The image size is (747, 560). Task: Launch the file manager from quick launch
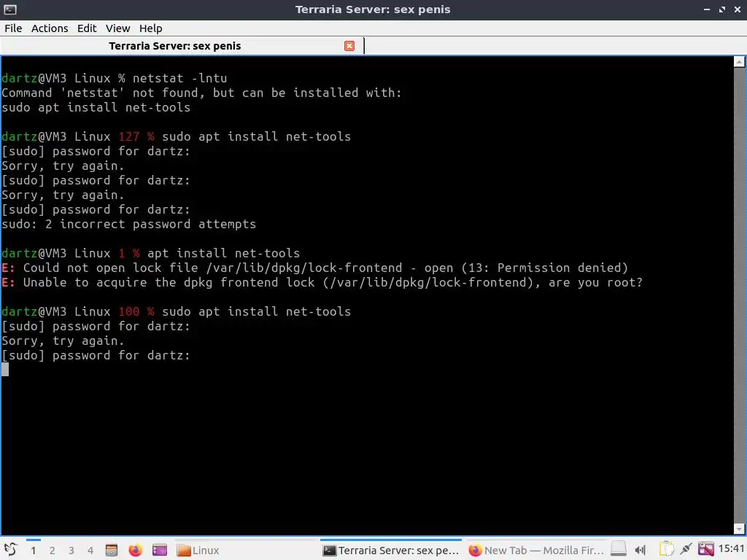[112, 551]
